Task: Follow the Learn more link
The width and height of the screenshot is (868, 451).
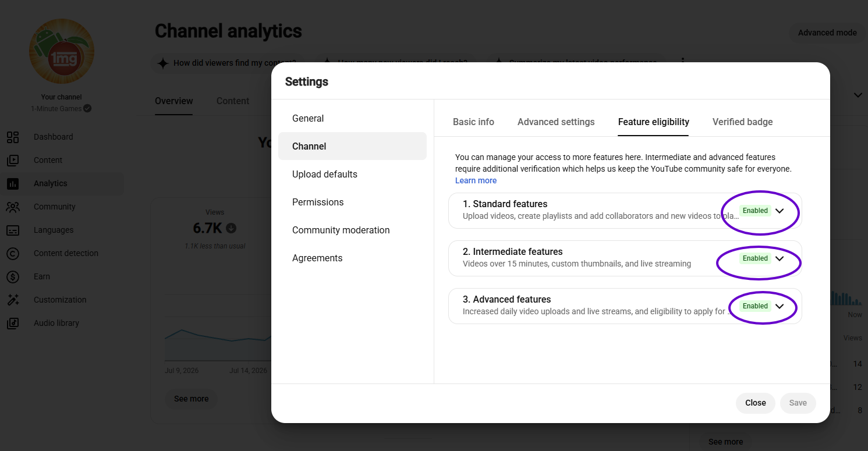Action: 476,180
